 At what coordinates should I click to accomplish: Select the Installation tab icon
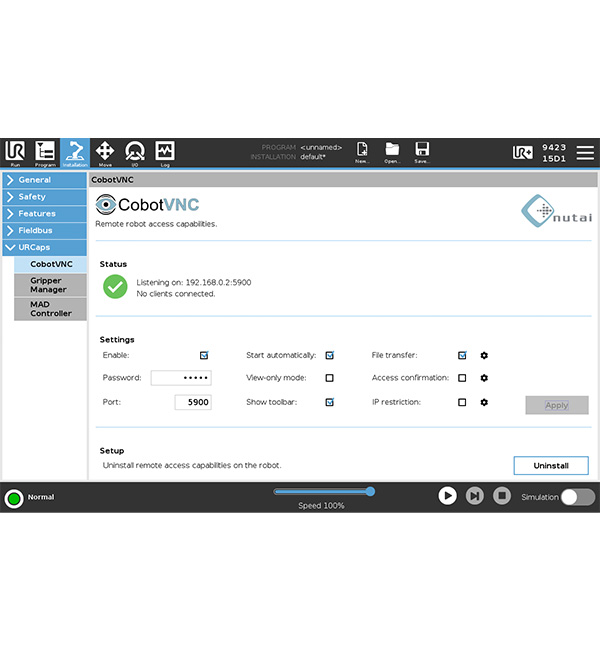(x=75, y=153)
